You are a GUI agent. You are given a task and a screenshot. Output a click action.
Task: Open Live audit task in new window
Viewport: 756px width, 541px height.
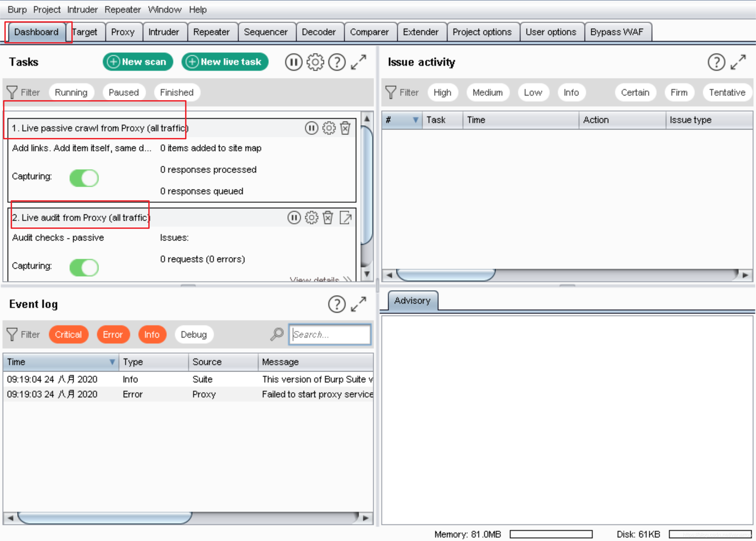click(x=346, y=218)
